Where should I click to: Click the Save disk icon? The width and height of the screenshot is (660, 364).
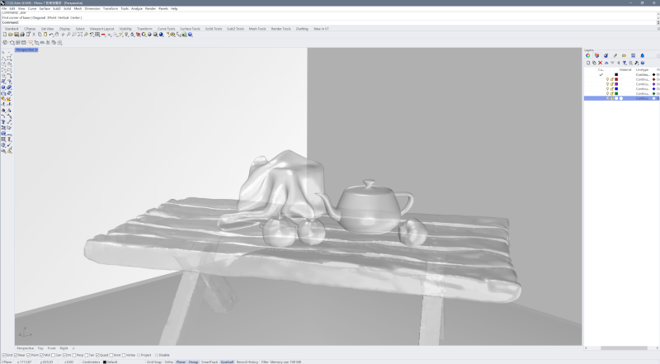(x=16, y=35)
